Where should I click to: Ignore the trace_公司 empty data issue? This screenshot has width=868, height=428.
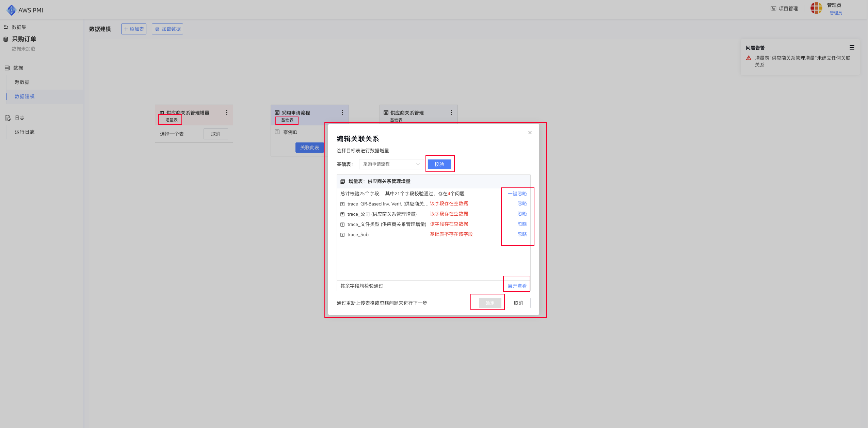click(x=522, y=214)
